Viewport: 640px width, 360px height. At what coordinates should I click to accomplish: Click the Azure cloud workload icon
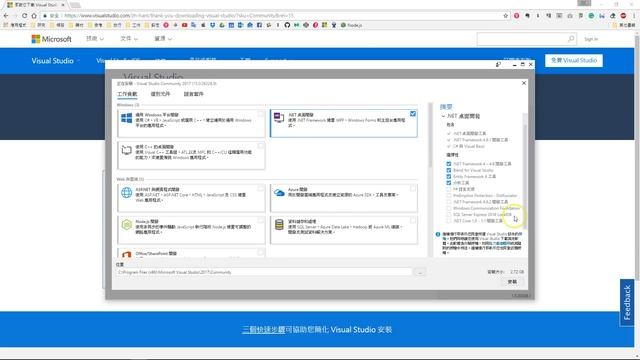tap(279, 193)
